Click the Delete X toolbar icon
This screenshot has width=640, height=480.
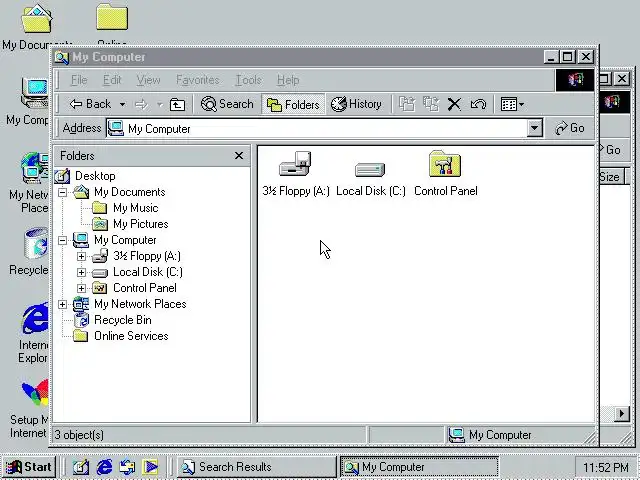click(454, 104)
